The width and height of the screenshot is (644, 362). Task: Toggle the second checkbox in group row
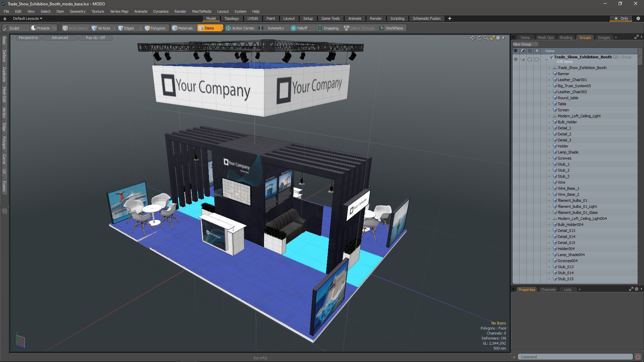pos(537,59)
